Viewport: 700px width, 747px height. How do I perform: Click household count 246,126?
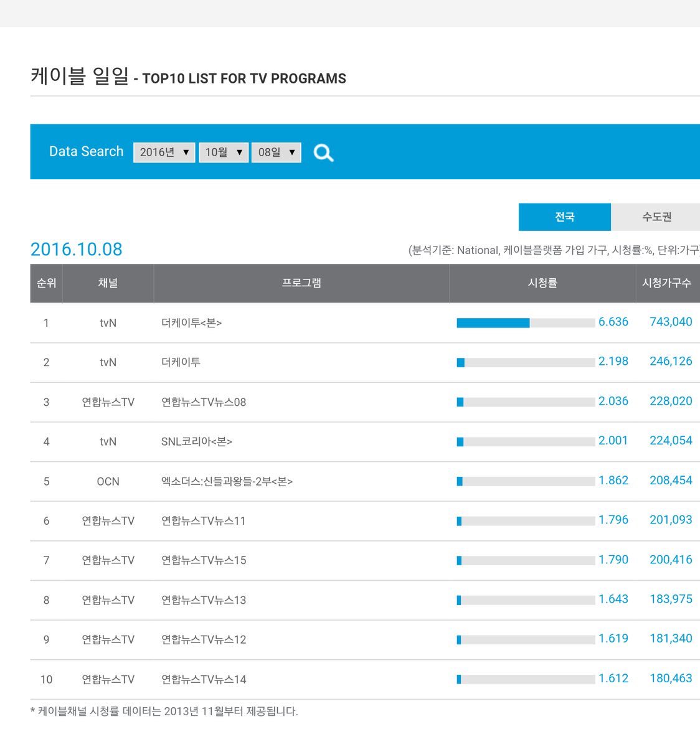[x=671, y=361]
